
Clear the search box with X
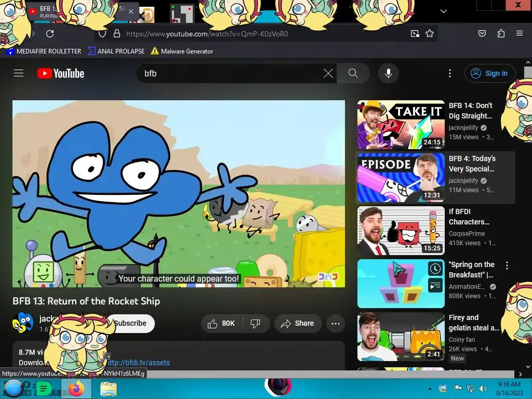click(x=328, y=73)
